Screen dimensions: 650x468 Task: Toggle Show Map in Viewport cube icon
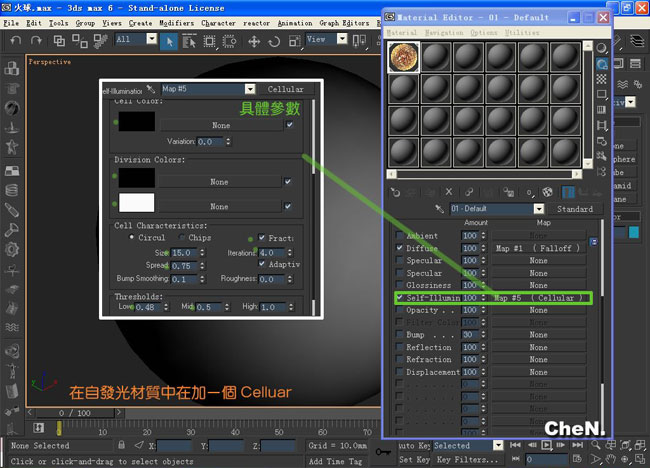pos(548,192)
